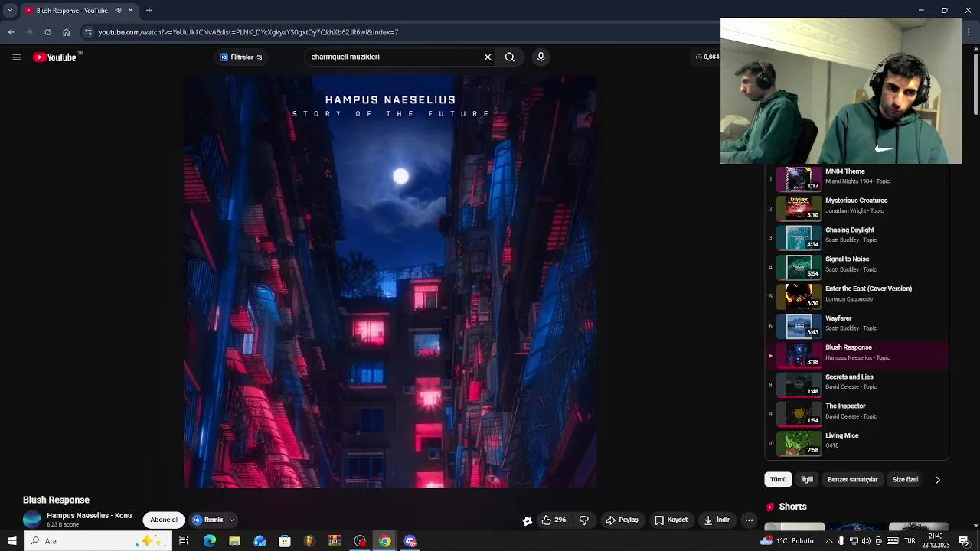Click the video player album artwork
The height and width of the screenshot is (551, 980).
click(x=390, y=282)
